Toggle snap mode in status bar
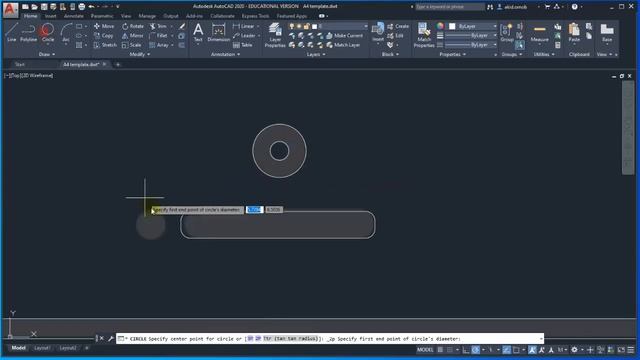 [450, 350]
